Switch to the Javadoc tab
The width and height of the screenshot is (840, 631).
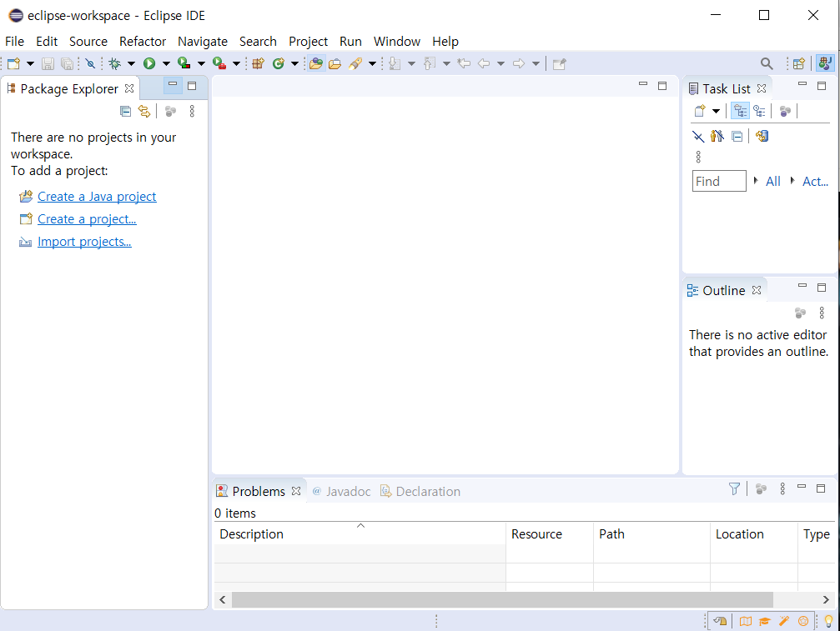click(x=341, y=491)
